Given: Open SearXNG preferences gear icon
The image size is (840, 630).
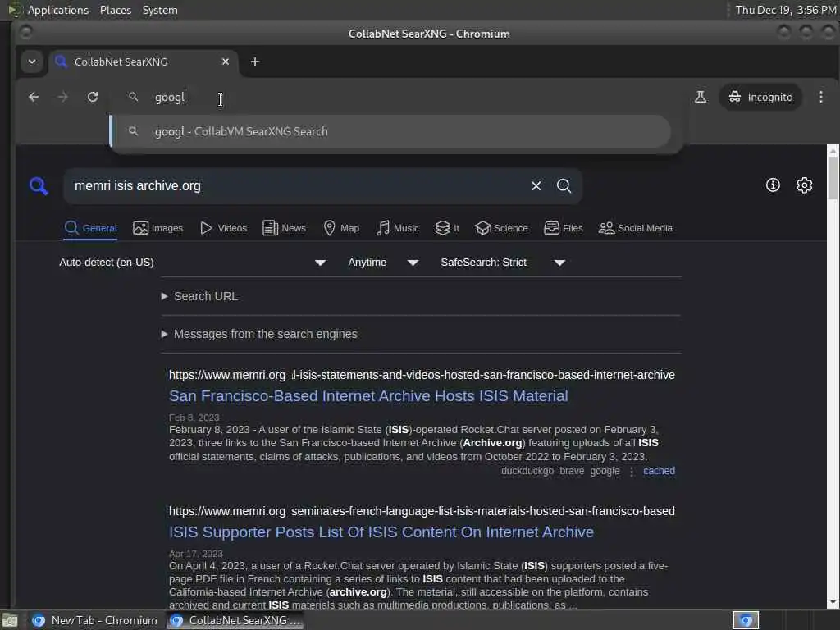Looking at the screenshot, I should tap(804, 185).
